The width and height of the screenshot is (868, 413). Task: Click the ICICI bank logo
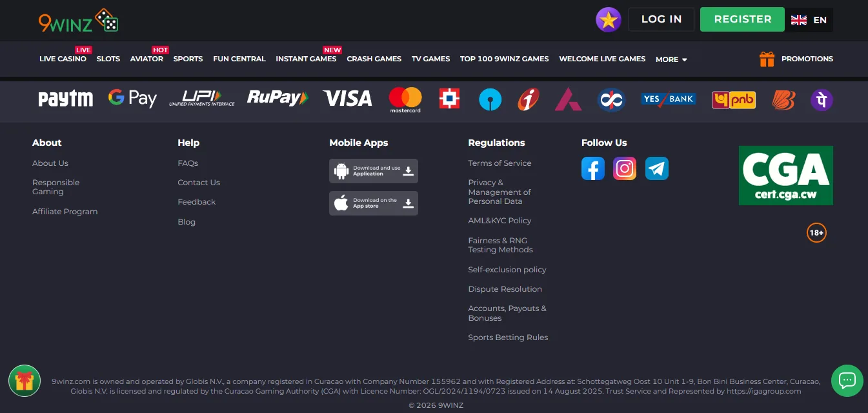pos(529,99)
